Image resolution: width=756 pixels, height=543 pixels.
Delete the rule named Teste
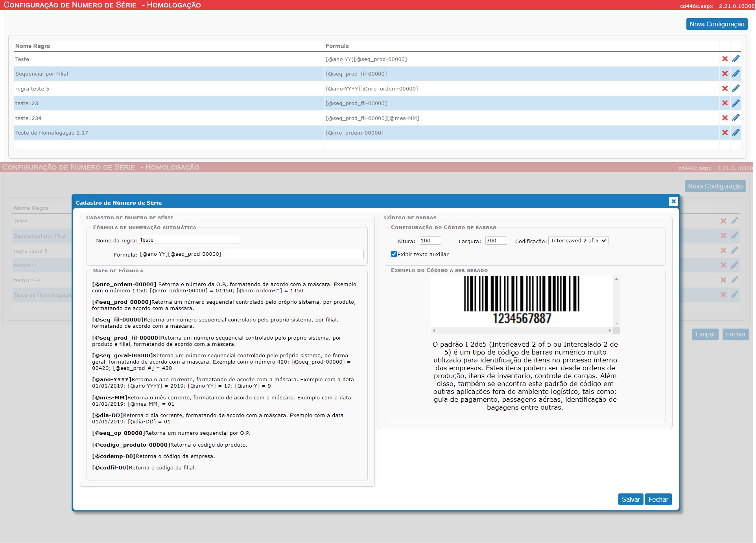725,59
